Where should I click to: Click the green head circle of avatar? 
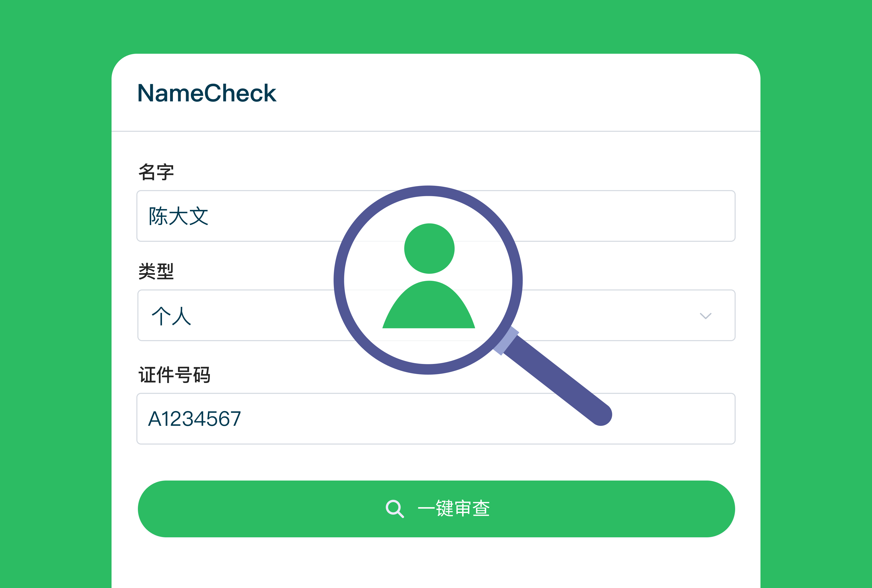[429, 248]
